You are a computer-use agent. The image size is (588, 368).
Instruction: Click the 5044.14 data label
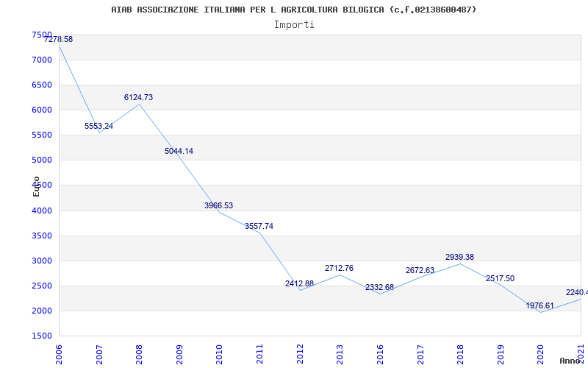[x=179, y=151]
